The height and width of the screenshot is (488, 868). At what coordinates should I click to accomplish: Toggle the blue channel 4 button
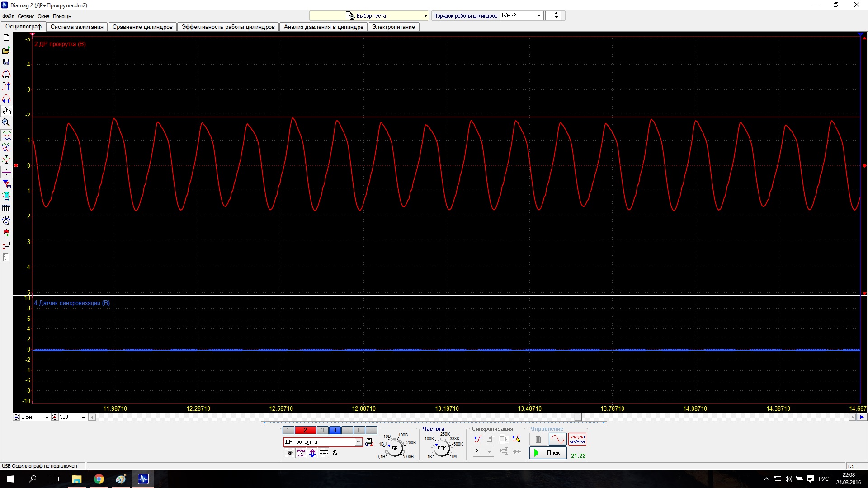tap(335, 431)
